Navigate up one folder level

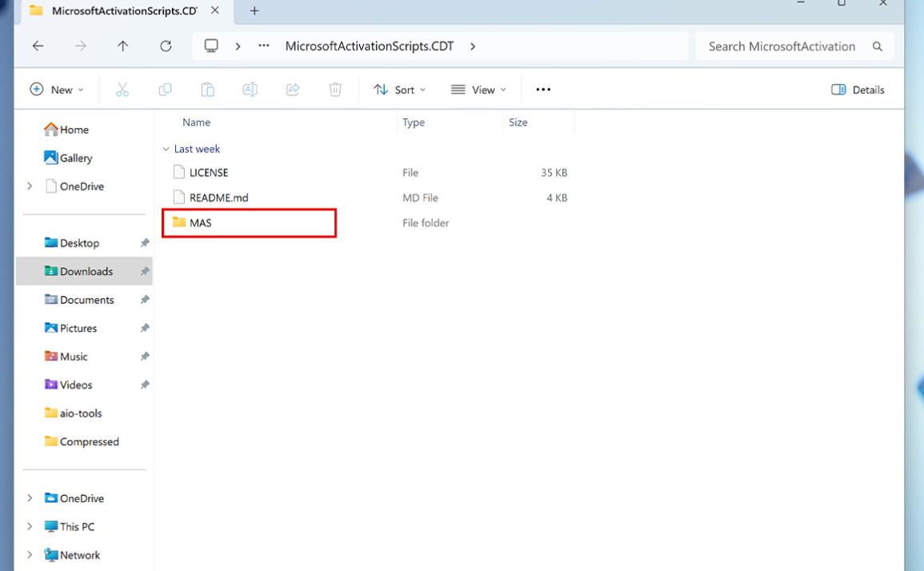(122, 46)
